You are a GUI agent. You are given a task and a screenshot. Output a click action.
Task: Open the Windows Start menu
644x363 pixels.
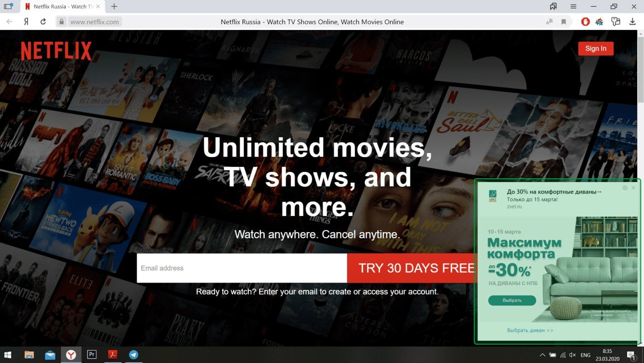coord(8,355)
